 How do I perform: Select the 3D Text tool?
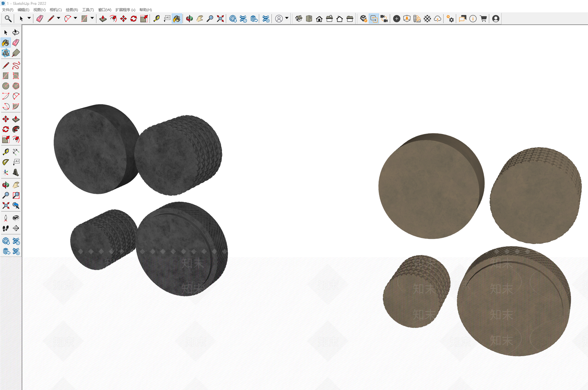click(16, 172)
